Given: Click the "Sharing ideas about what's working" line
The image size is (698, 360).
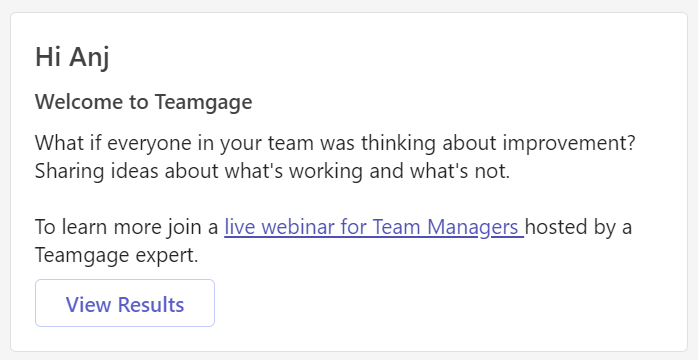Looking at the screenshot, I should pyautogui.click(x=272, y=172).
